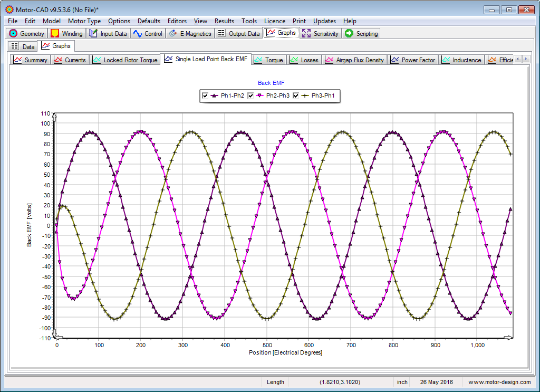Image resolution: width=540 pixels, height=392 pixels.
Task: Open the Updates menu
Action: pos(324,21)
